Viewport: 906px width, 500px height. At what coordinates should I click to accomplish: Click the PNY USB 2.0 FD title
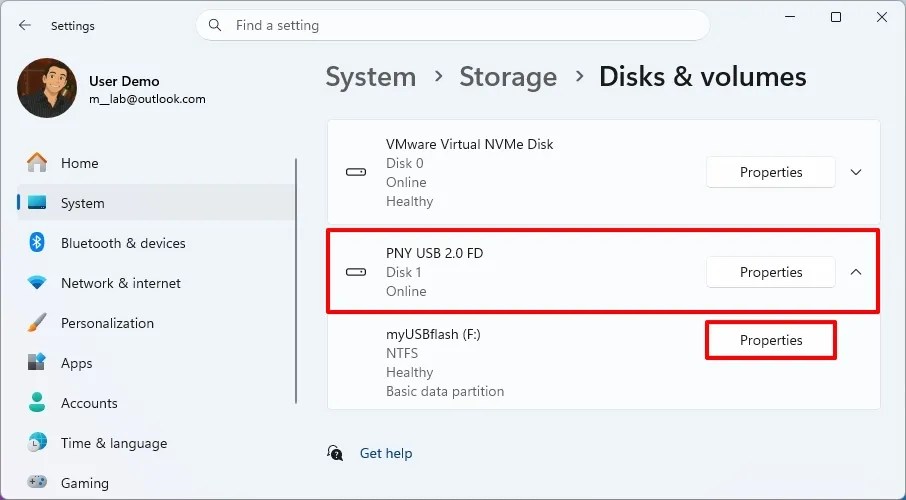point(435,253)
